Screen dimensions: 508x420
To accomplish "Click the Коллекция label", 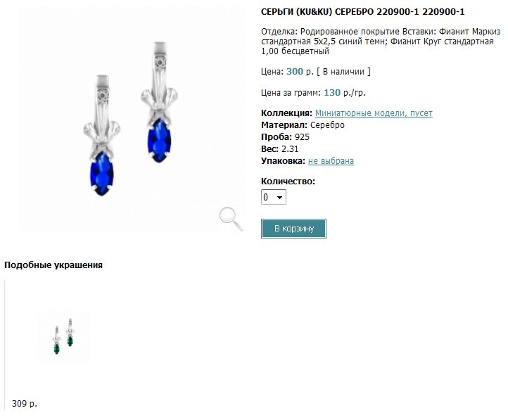I will [x=286, y=113].
